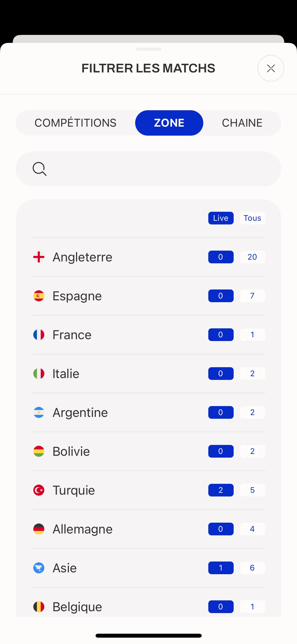This screenshot has width=297, height=644.
Task: Tap the Germany flag icon
Action: (x=39, y=529)
